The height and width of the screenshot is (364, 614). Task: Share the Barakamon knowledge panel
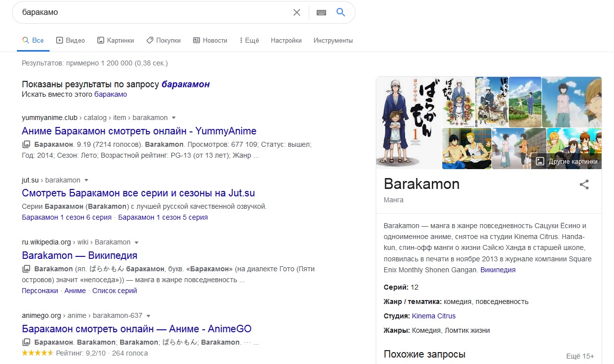point(584,184)
